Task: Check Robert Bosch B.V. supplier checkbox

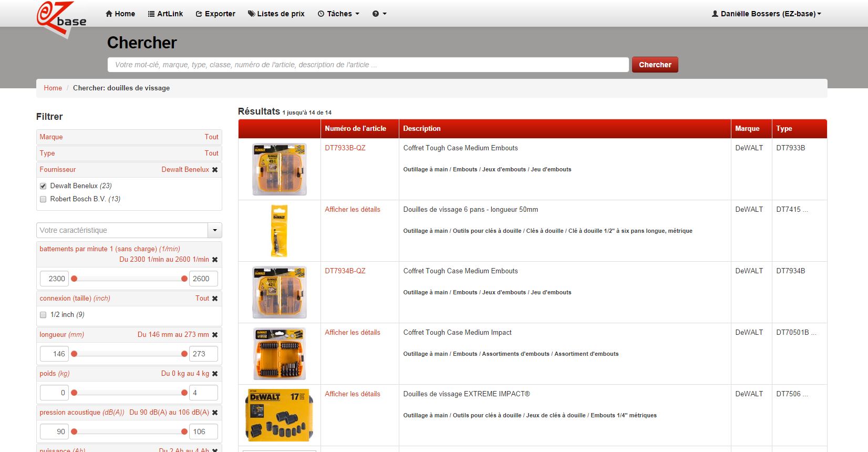Action: [x=43, y=199]
